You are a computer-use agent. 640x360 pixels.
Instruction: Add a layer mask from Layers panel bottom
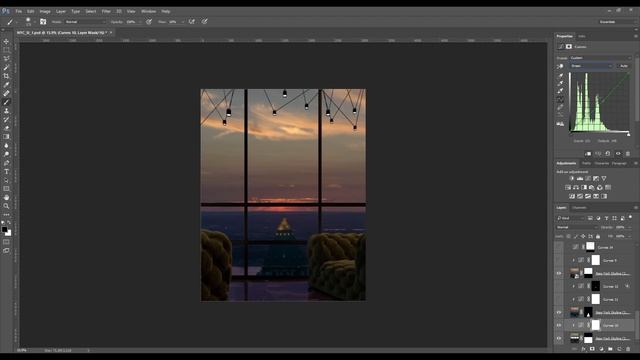click(x=592, y=349)
